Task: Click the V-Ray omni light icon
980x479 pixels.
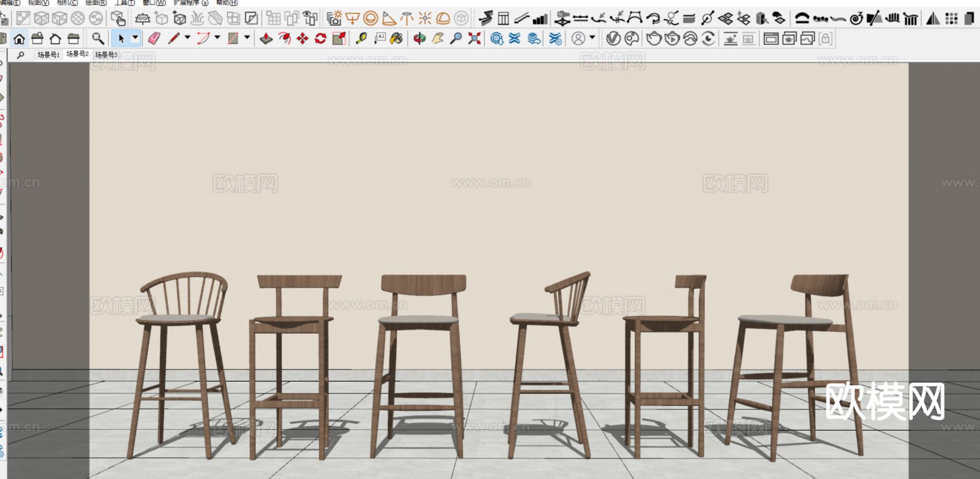Action: point(425,19)
